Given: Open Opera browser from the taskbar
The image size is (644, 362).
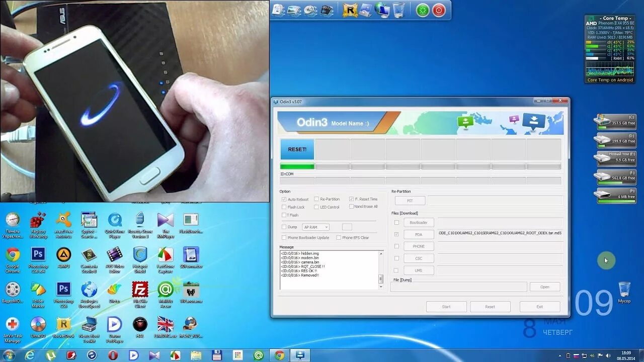Looking at the screenshot, I should [113, 355].
